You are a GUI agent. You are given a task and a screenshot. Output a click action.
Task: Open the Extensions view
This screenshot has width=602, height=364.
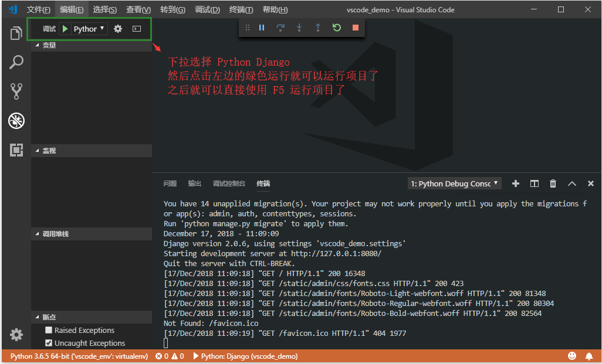pos(16,150)
